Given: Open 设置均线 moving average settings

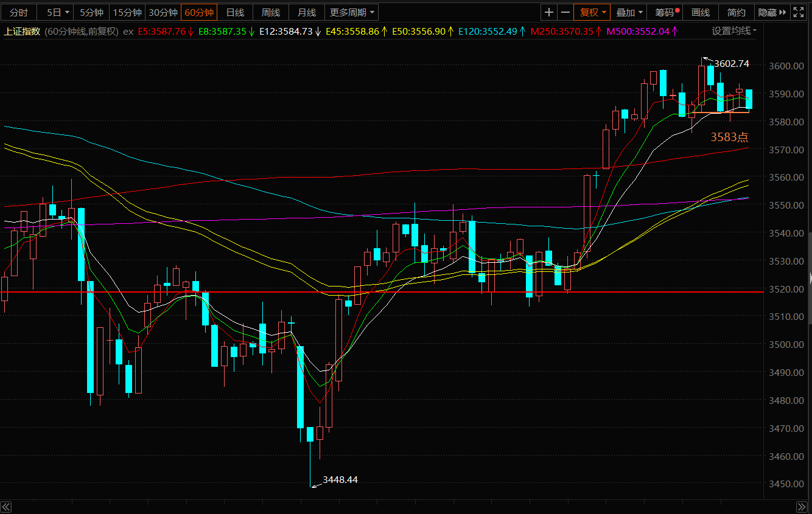Looking at the screenshot, I should click(735, 31).
